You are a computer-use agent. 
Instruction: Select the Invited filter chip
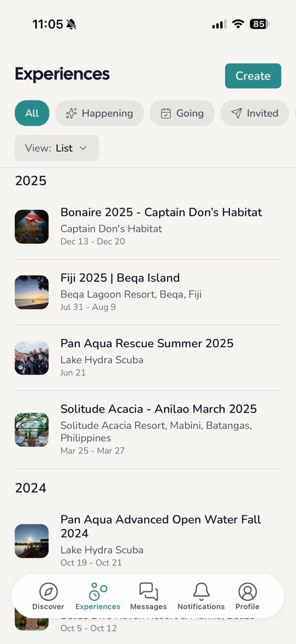[x=255, y=113]
